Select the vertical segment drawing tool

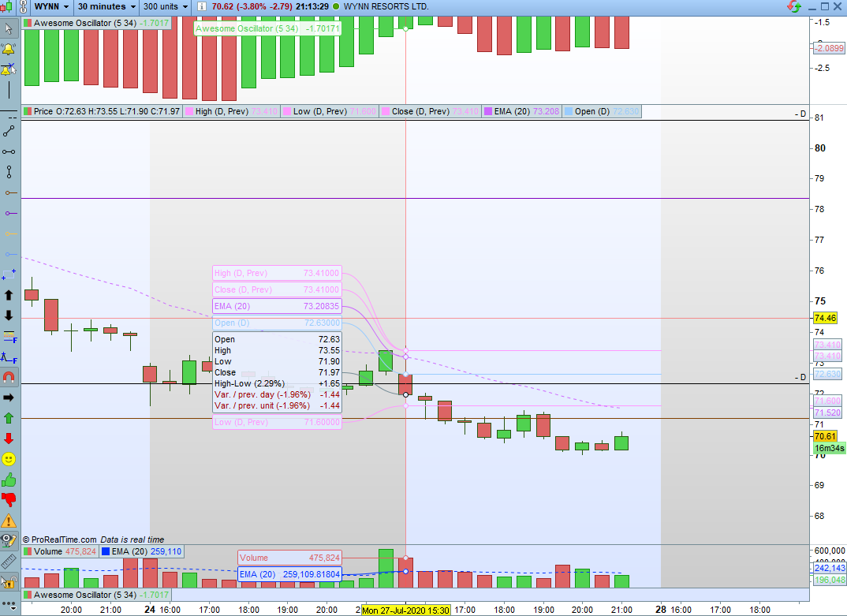[9, 173]
